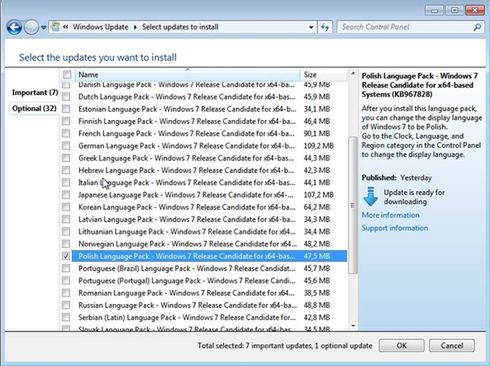Check the Russian Language Pack checkbox
This screenshot has width=490, height=366.
point(66,305)
